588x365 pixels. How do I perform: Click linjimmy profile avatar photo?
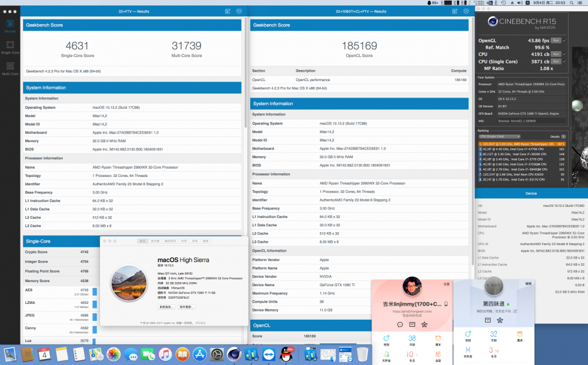coord(412,286)
